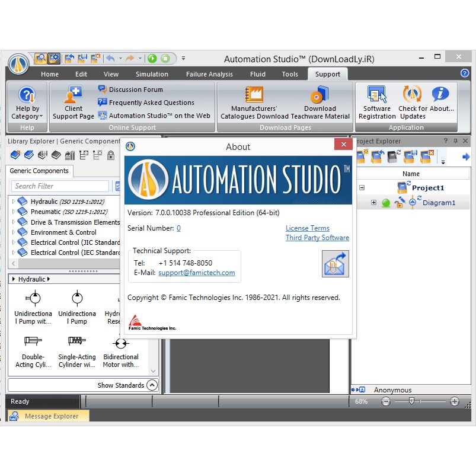Switch to the Edit ribbon tab
The height and width of the screenshot is (476, 476).
81,74
